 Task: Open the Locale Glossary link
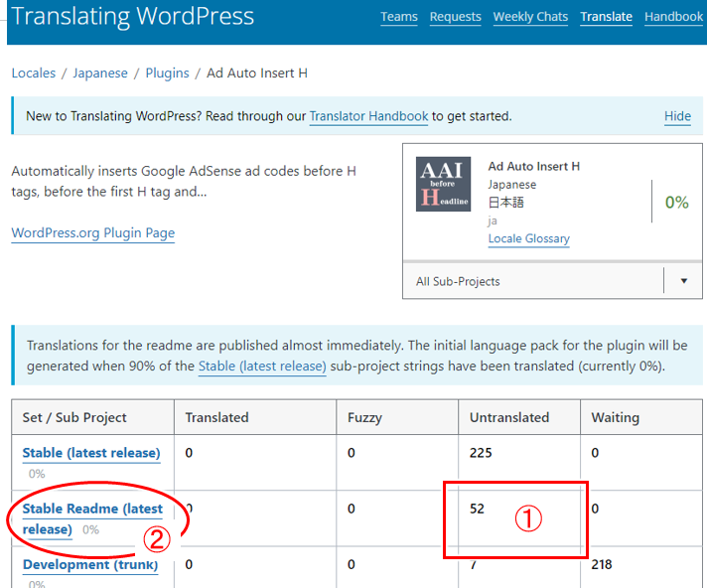pyautogui.click(x=529, y=238)
